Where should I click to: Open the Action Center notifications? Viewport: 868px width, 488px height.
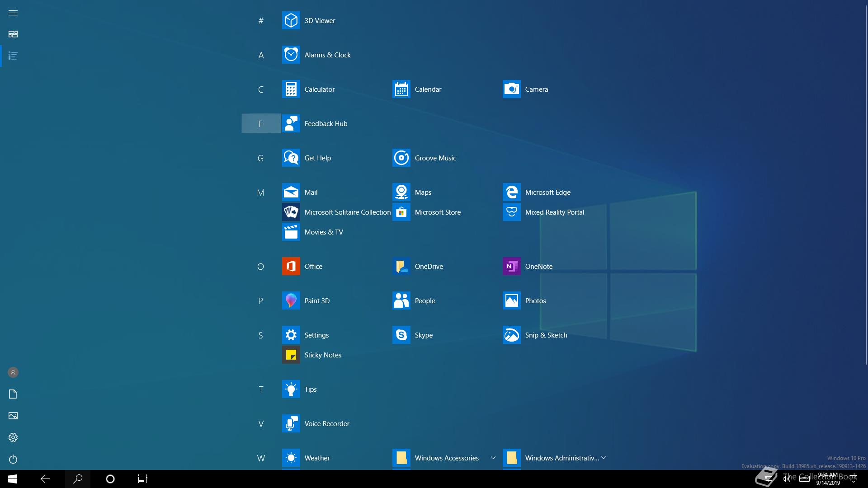point(854,479)
